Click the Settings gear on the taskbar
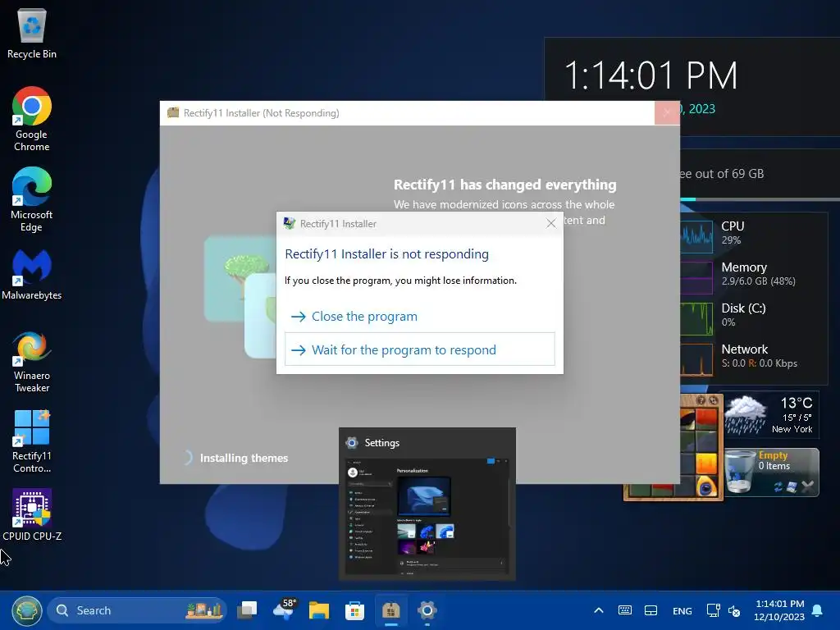The image size is (840, 630). click(x=427, y=610)
